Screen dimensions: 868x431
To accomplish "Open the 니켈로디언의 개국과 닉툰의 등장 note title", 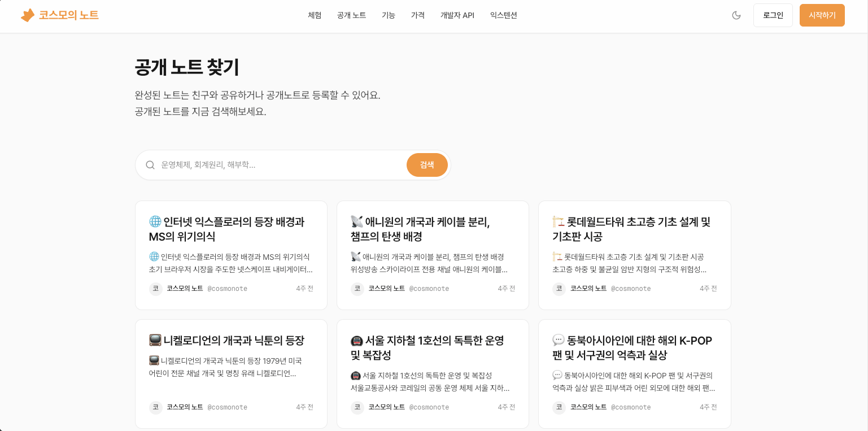I will tap(227, 341).
